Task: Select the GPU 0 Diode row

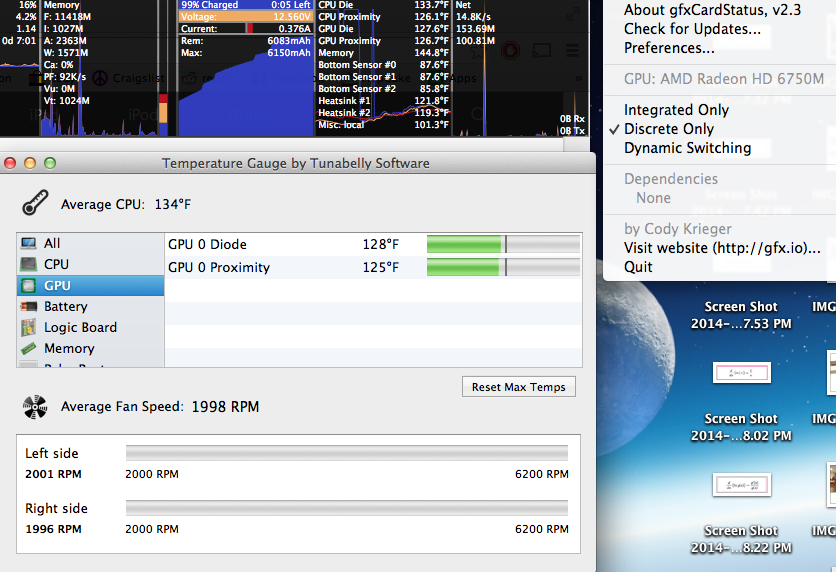Action: [373, 244]
